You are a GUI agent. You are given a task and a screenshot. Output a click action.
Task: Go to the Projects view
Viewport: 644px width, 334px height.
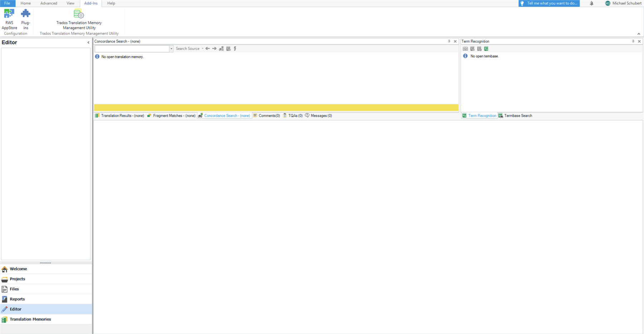click(46, 279)
